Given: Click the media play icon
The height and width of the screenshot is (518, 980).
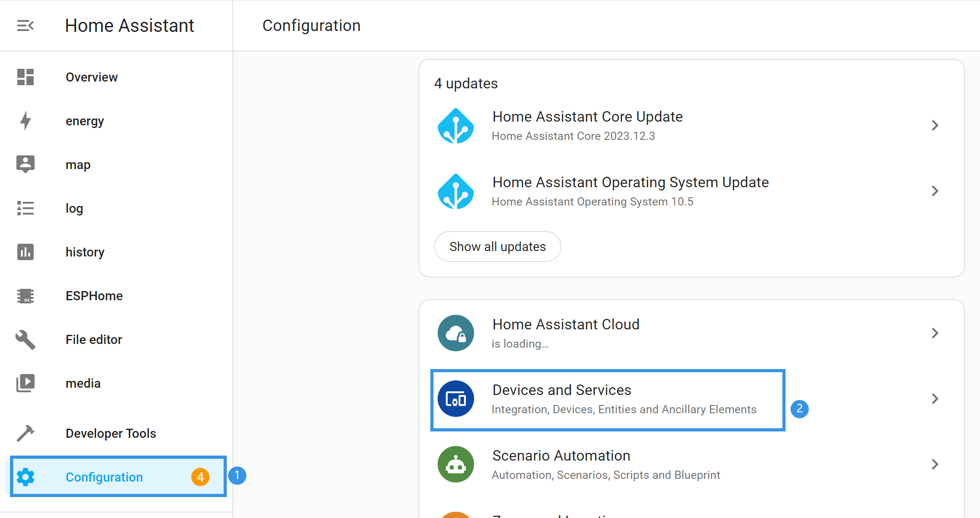Looking at the screenshot, I should 26,383.
